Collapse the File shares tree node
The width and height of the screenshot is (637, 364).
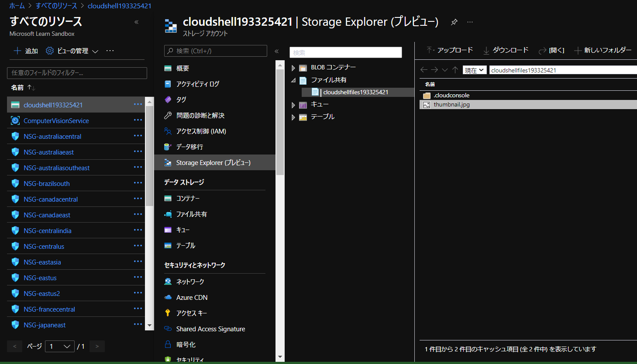click(293, 80)
